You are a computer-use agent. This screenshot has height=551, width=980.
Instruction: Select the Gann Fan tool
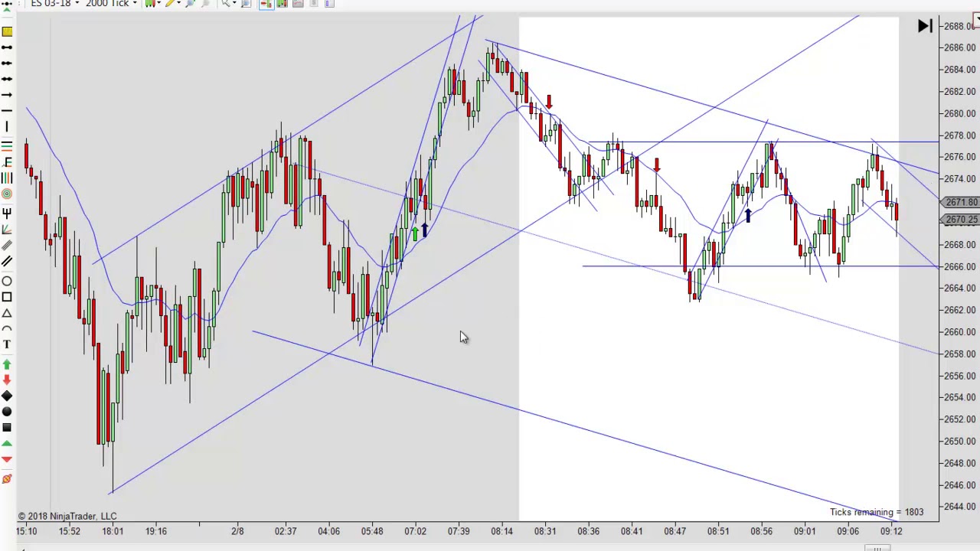pyautogui.click(x=6, y=228)
